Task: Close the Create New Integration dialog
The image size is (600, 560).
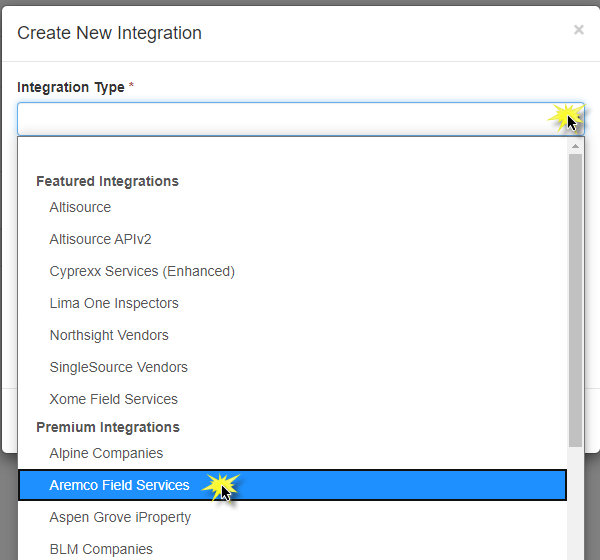Action: 579,30
